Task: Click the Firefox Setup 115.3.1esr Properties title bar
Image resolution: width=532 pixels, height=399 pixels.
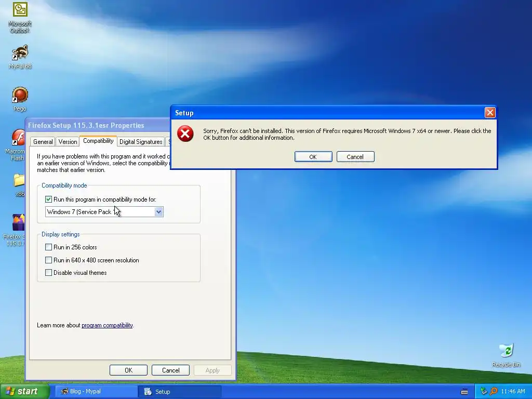Action: [98, 125]
